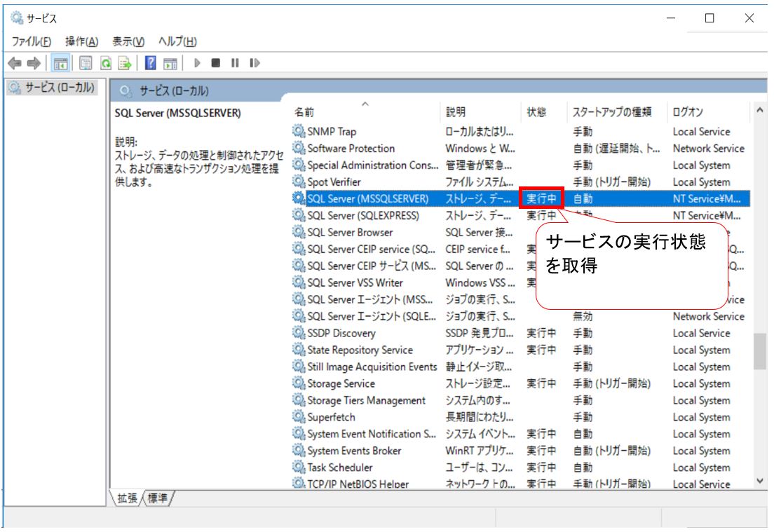Image resolution: width=774 pixels, height=532 pixels.
Task: Select the Superfetch service
Action: click(521, 417)
